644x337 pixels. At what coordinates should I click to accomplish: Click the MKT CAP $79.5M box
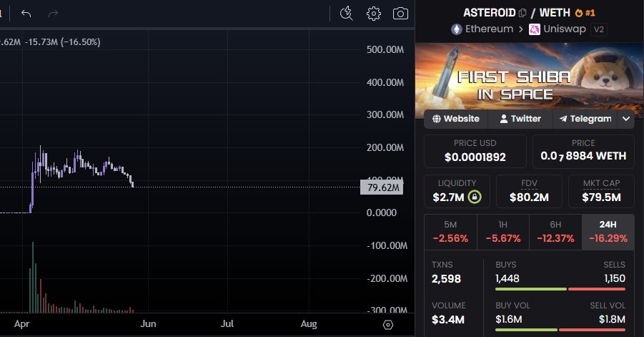[x=601, y=191]
